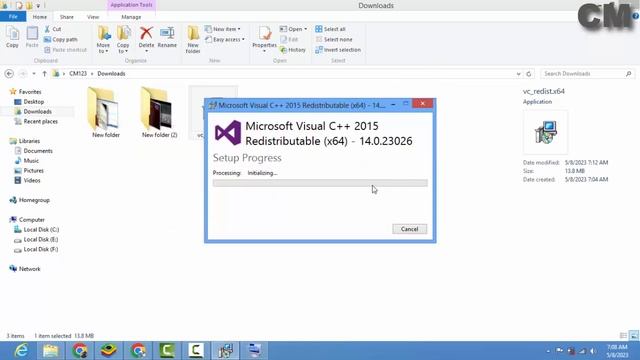This screenshot has height=360, width=640.
Task: Create a New folder from ribbon
Action: (x=193, y=40)
